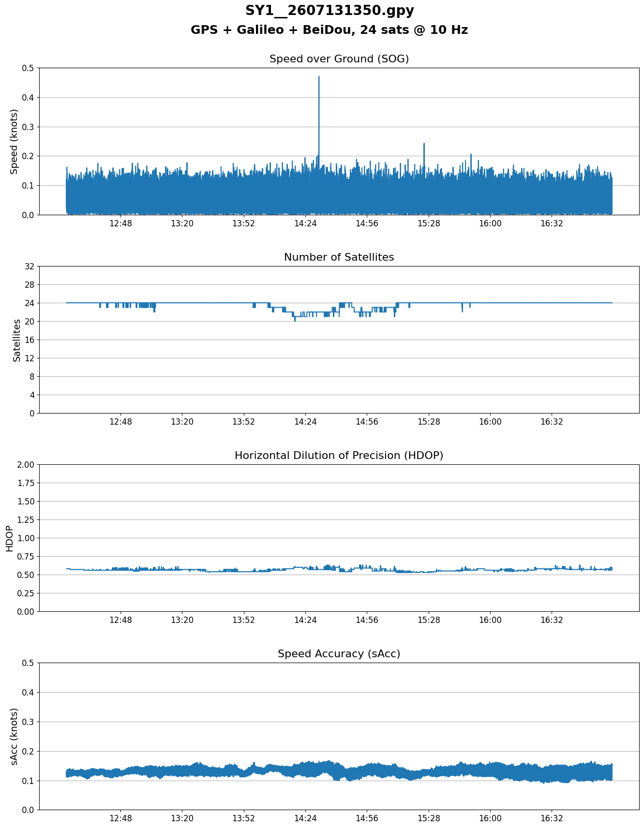Click the Speed Accuracy (sAcc) chart title
644x828 pixels.
[339, 654]
